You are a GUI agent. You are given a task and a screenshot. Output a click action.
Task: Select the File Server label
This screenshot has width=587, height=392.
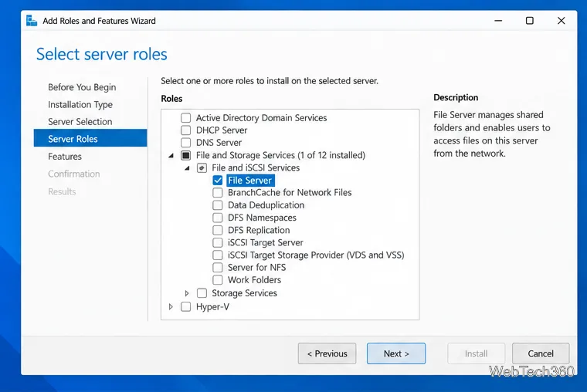click(250, 181)
